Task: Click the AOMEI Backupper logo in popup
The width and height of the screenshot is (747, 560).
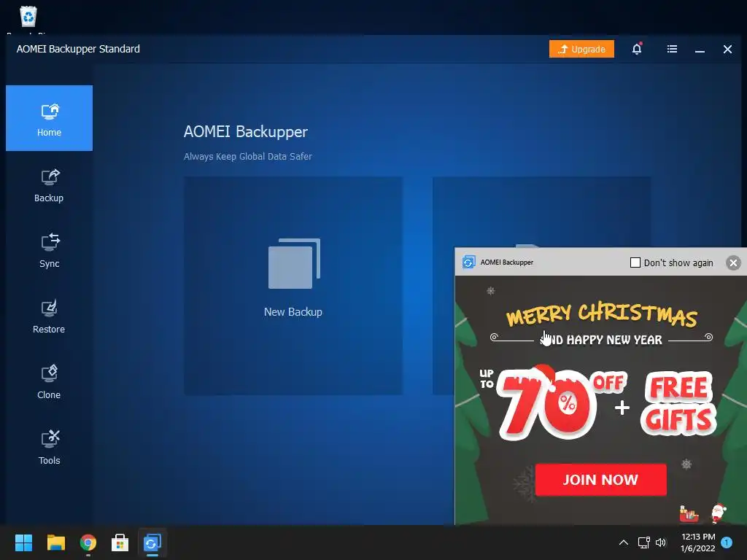Action: [468, 262]
